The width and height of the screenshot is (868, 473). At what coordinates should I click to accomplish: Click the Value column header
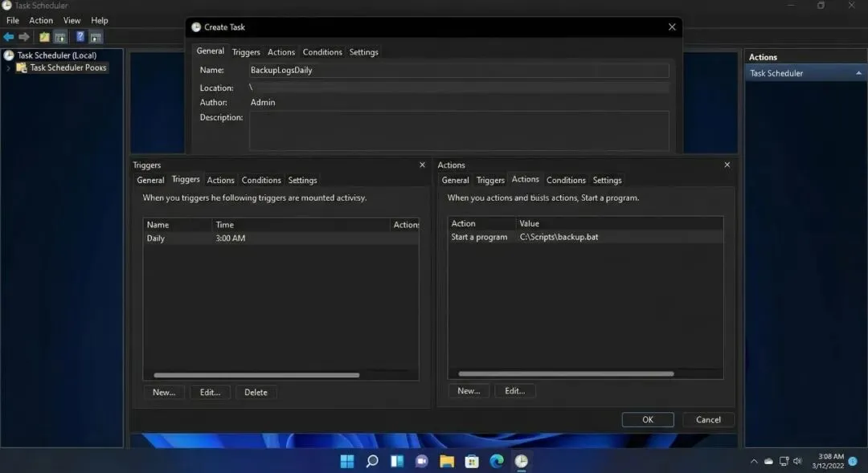619,223
